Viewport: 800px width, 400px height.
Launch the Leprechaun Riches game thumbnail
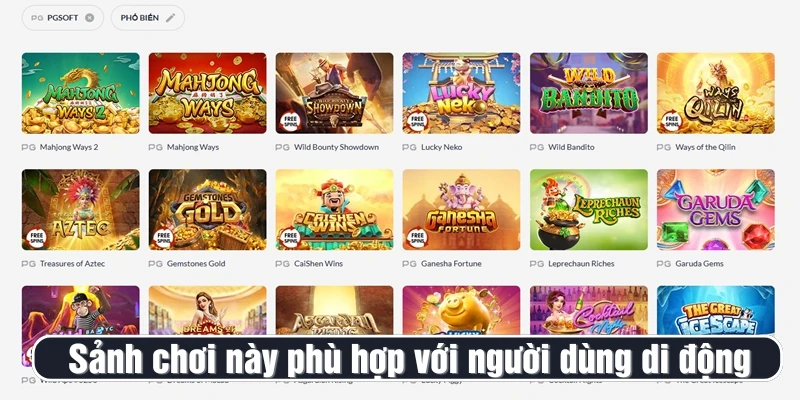click(589, 210)
